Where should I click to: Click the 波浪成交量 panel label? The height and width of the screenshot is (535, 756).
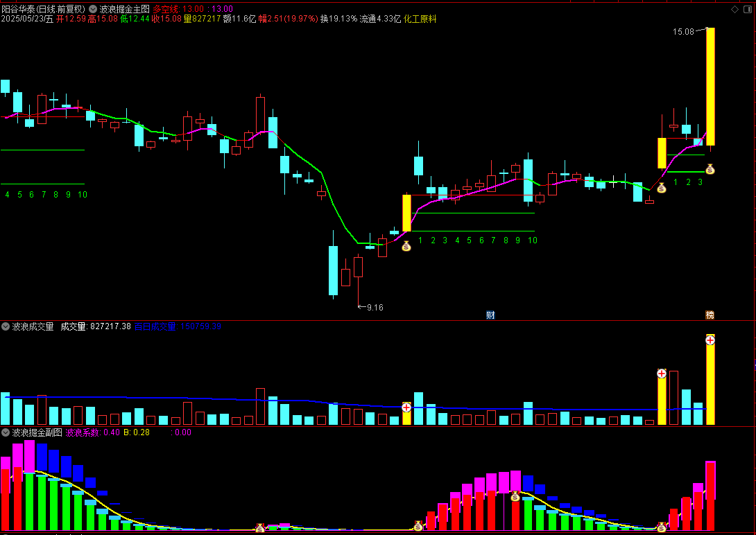click(33, 326)
